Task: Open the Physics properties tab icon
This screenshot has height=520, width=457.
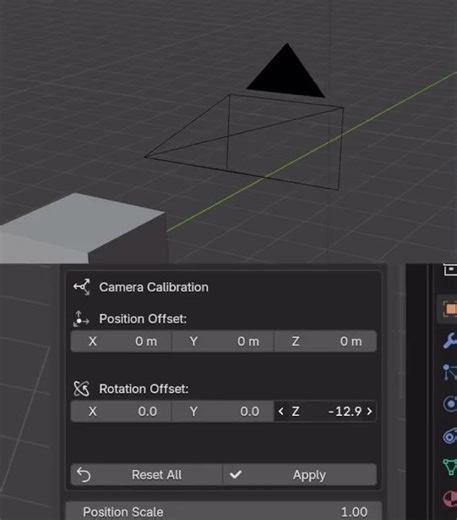Action: (x=450, y=404)
